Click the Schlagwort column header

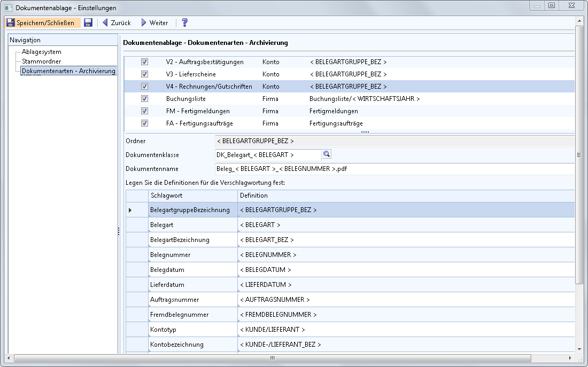coord(192,196)
